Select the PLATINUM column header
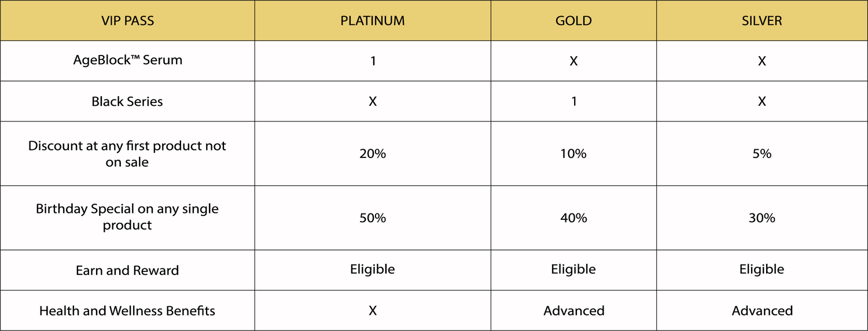The height and width of the screenshot is (331, 868). click(x=373, y=21)
